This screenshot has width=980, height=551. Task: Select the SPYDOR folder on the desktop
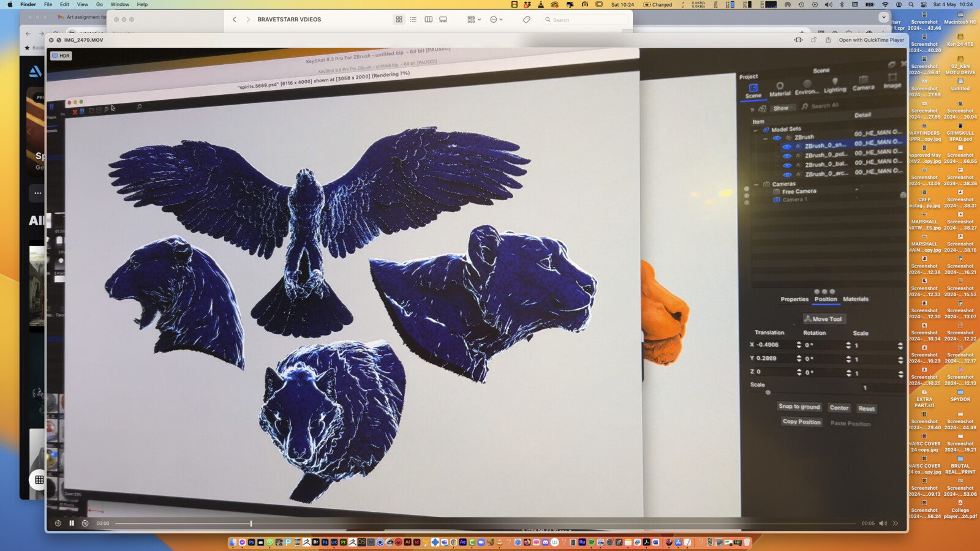(x=960, y=395)
